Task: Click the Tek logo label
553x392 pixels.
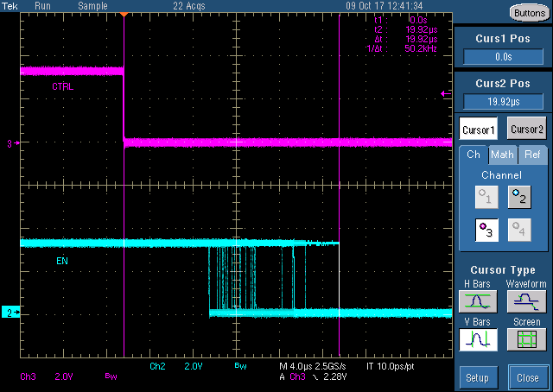Action: coord(10,6)
